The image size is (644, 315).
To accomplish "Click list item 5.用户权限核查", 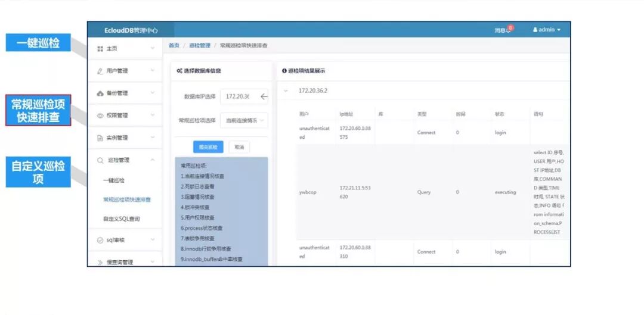I will pyautogui.click(x=197, y=218).
